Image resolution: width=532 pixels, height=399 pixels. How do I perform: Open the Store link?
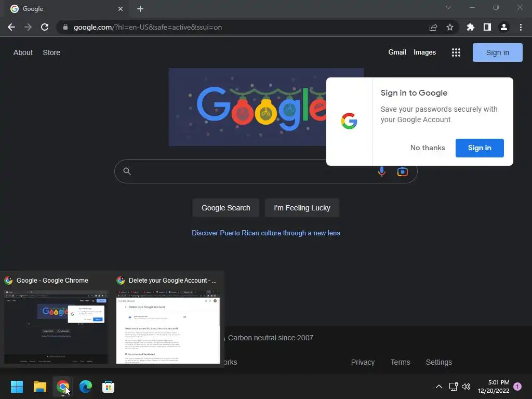coord(51,52)
